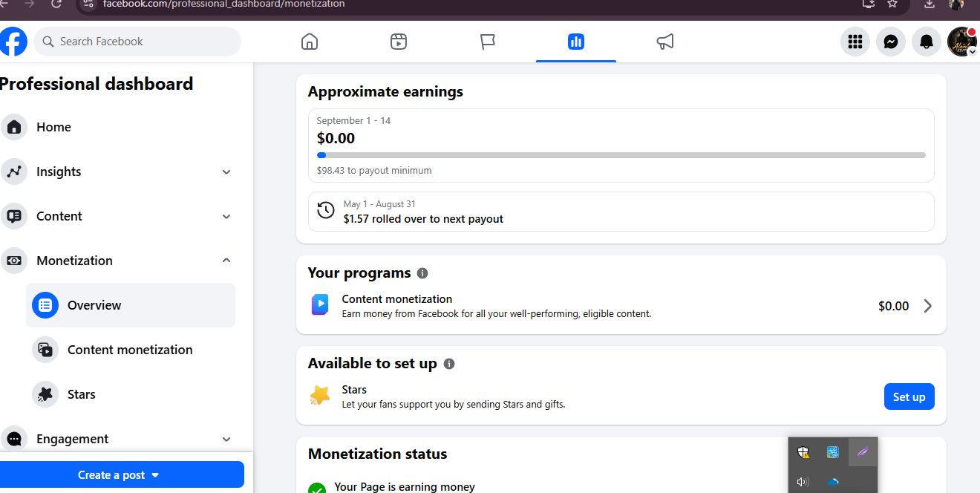Open Engagement in the dashboard sidebar

pos(119,439)
